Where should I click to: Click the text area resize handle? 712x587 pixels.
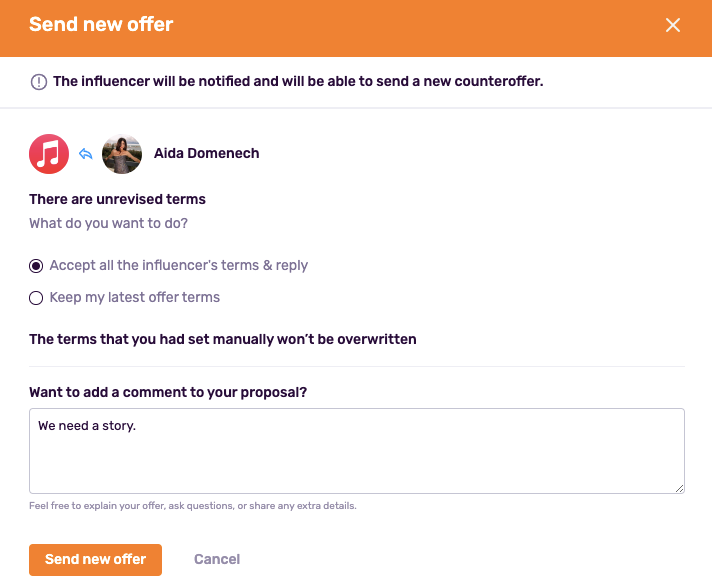[679, 487]
